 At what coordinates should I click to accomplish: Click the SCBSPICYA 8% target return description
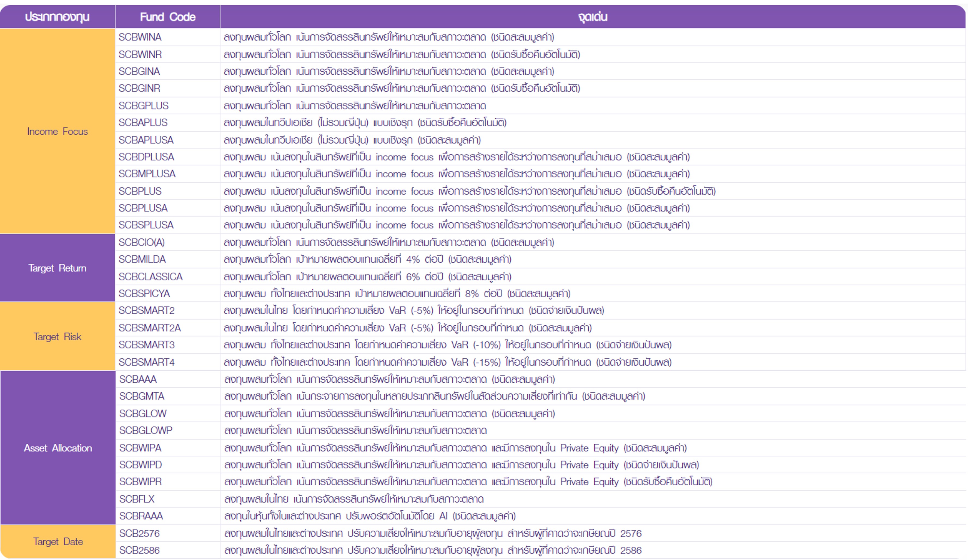pos(397,293)
